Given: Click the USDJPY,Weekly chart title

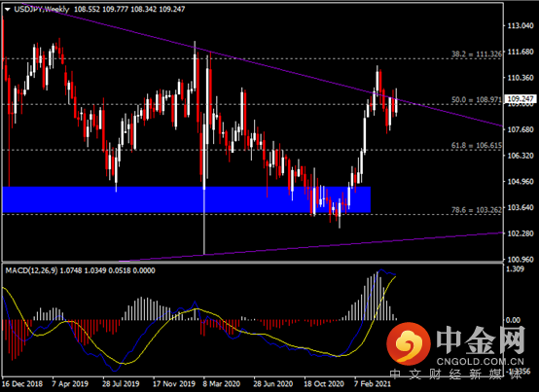Looking at the screenshot, I should [42, 10].
